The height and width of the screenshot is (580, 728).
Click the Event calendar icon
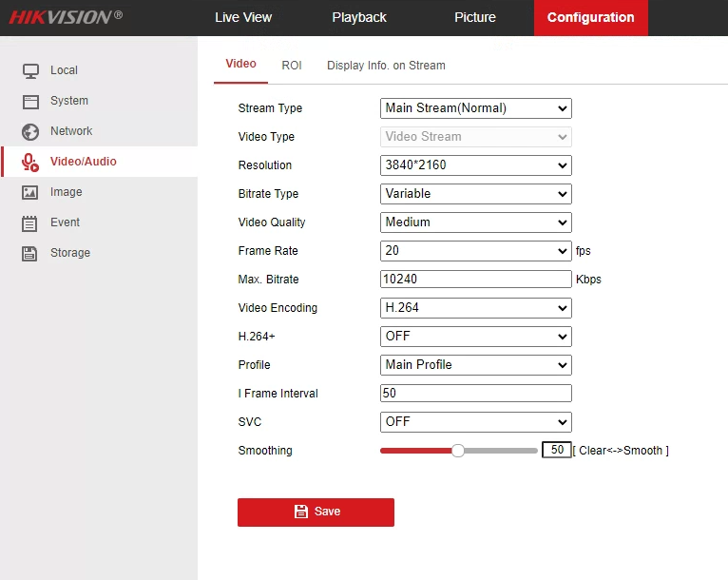click(x=31, y=222)
